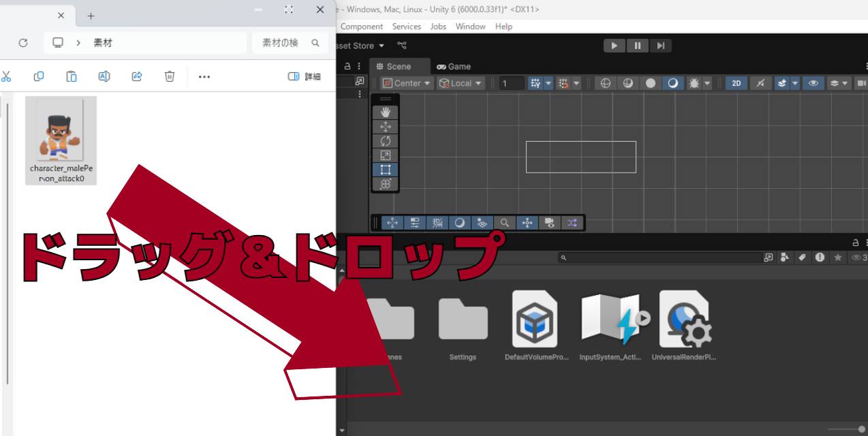The height and width of the screenshot is (436, 868).
Task: Activate the Rect tool
Action: point(385,169)
